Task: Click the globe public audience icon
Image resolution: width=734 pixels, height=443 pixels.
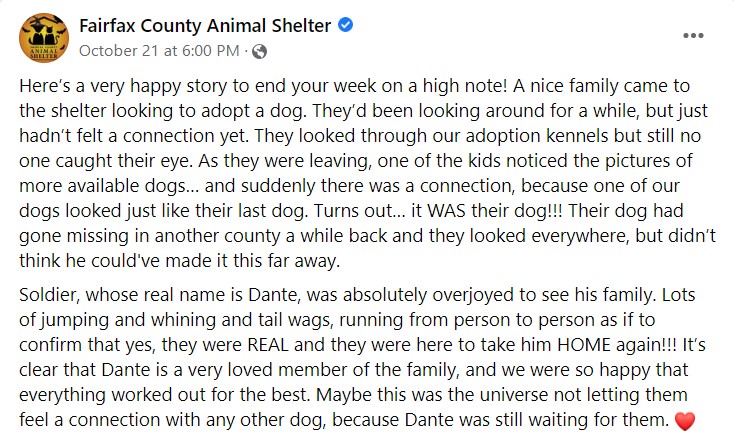Action: coord(259,51)
